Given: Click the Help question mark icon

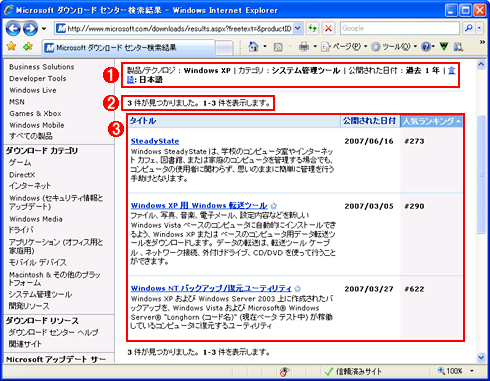Looking at the screenshot, I should [426, 47].
